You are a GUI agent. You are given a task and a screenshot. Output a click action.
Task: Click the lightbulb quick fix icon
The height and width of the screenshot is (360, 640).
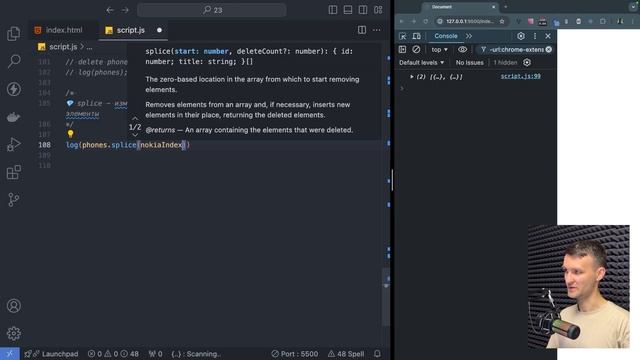70,134
